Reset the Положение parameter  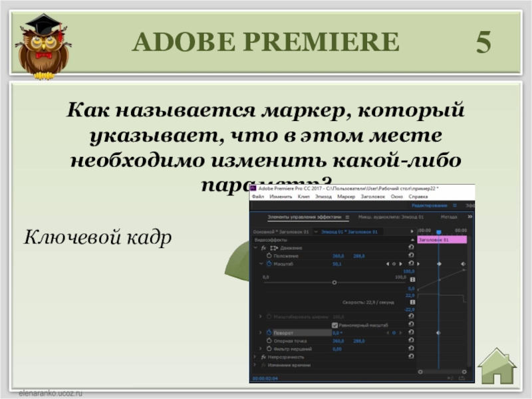point(411,255)
